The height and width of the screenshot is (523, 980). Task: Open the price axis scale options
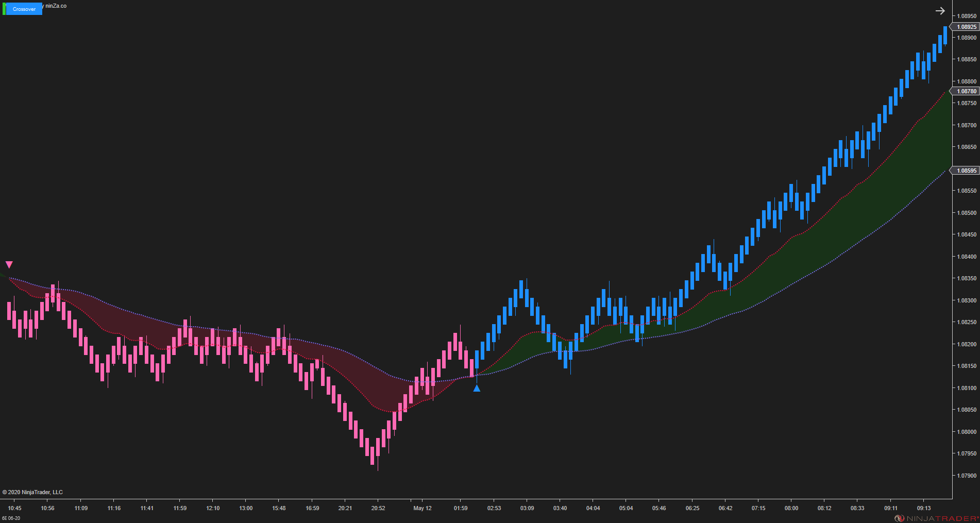pyautogui.click(x=964, y=258)
